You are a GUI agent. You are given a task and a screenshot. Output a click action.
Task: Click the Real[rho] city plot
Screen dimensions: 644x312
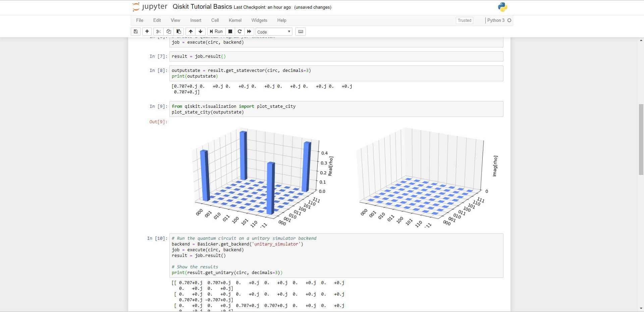(263, 177)
